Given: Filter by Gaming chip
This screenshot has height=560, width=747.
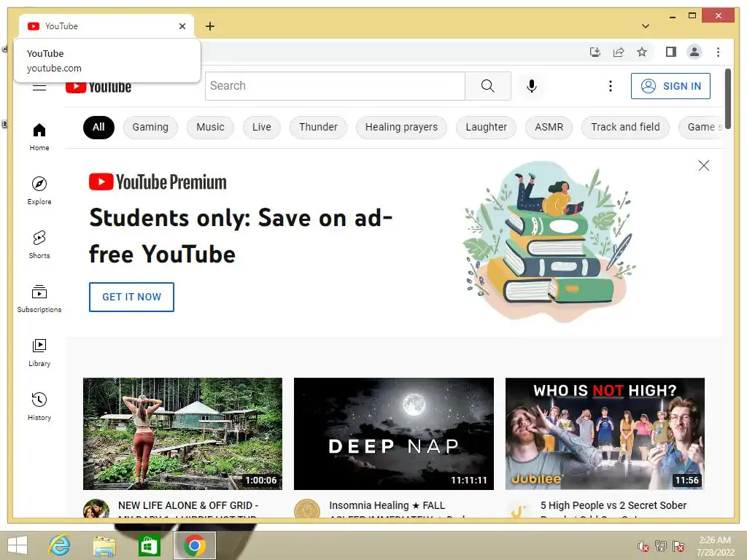Looking at the screenshot, I should [150, 127].
